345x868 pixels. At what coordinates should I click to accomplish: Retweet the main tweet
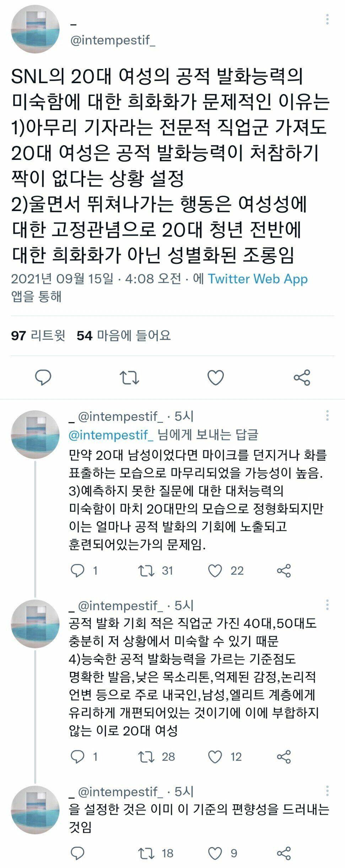(x=129, y=377)
